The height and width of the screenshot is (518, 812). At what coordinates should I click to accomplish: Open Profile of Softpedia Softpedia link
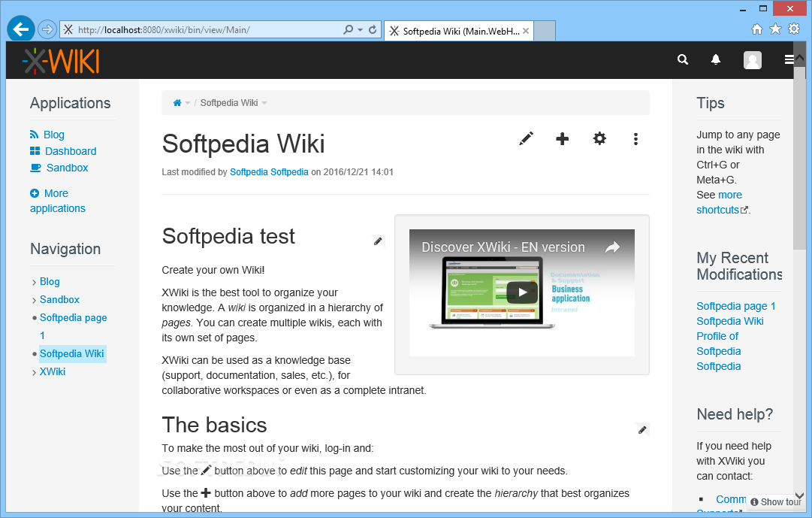(719, 351)
